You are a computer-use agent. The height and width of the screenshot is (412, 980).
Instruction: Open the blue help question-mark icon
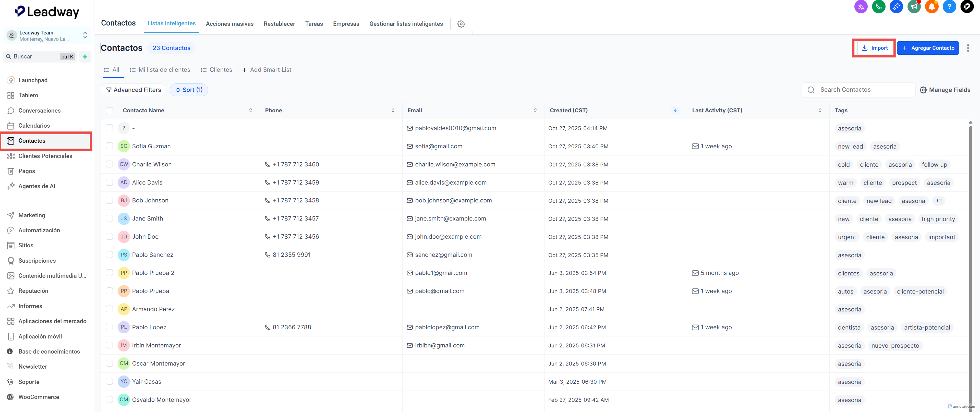pos(949,6)
